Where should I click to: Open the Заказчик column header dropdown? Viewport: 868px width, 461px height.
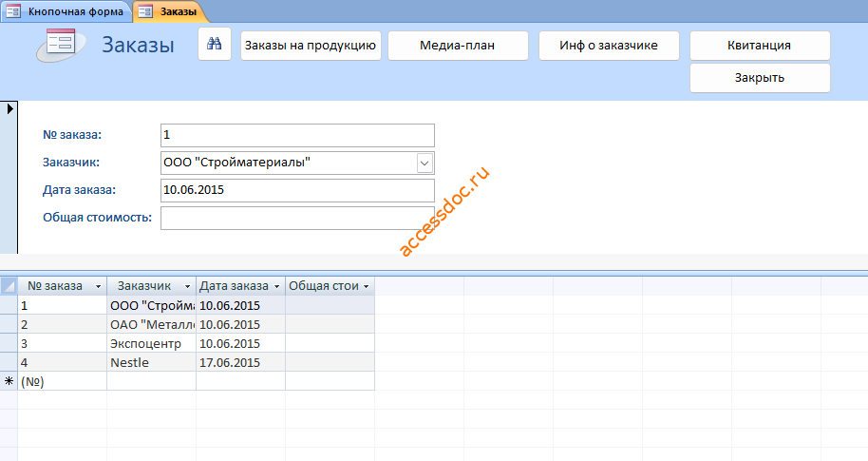(x=187, y=286)
